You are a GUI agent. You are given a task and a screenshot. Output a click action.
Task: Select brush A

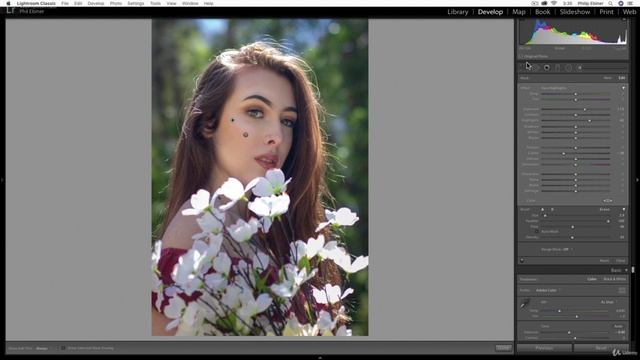coord(542,209)
